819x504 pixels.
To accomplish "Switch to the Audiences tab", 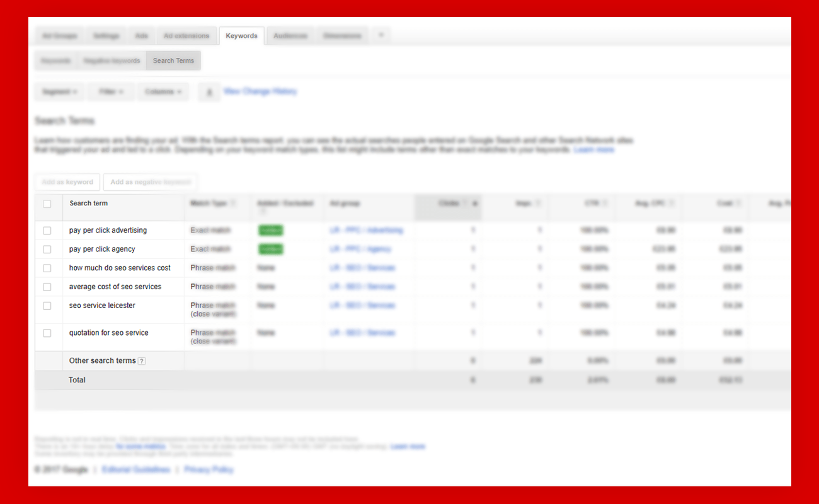I will coord(290,36).
